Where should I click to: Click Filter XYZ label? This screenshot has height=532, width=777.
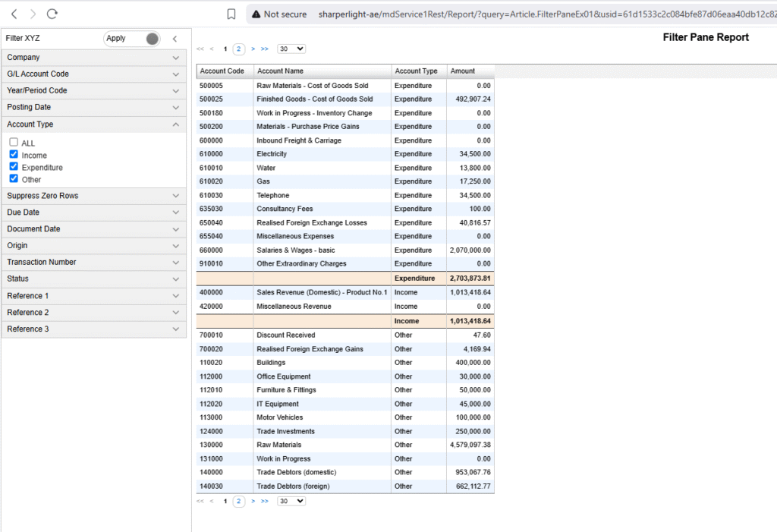click(23, 38)
